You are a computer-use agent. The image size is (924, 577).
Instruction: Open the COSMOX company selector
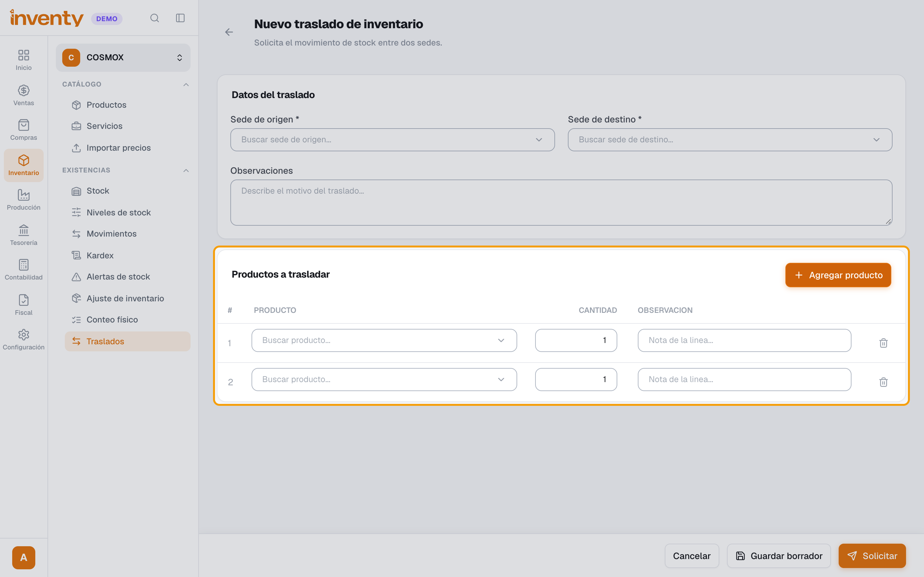click(123, 58)
